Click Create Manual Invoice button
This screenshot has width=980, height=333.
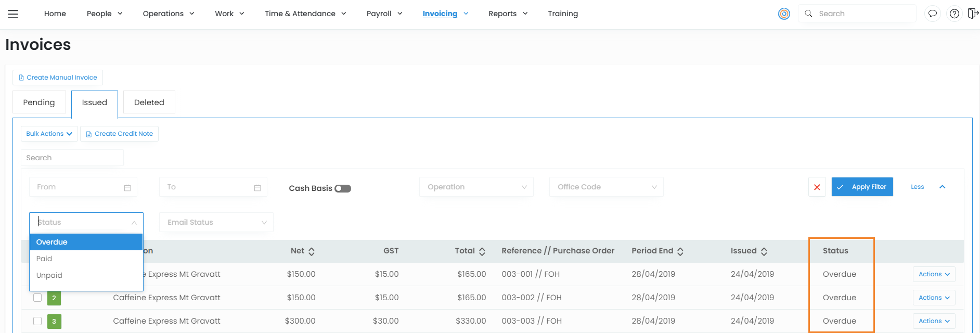coord(58,78)
